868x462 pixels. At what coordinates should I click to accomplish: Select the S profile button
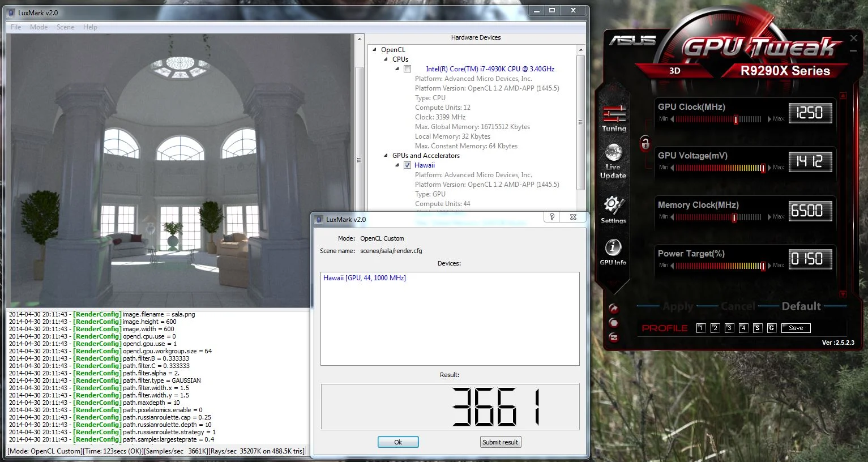coord(758,328)
